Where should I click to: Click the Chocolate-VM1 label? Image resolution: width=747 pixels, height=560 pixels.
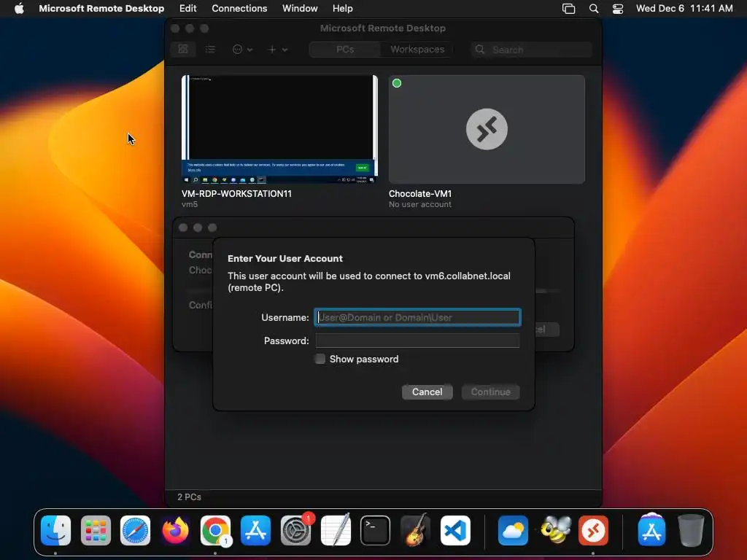pyautogui.click(x=420, y=194)
